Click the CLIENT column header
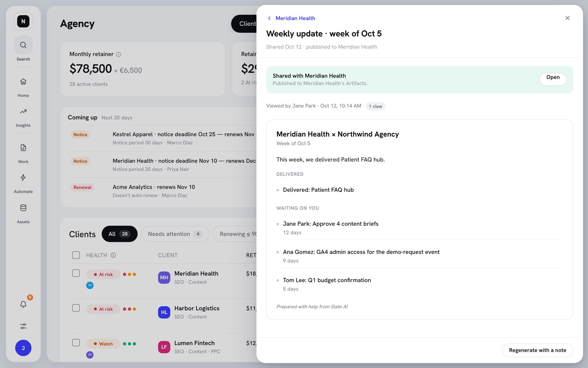 click(168, 255)
